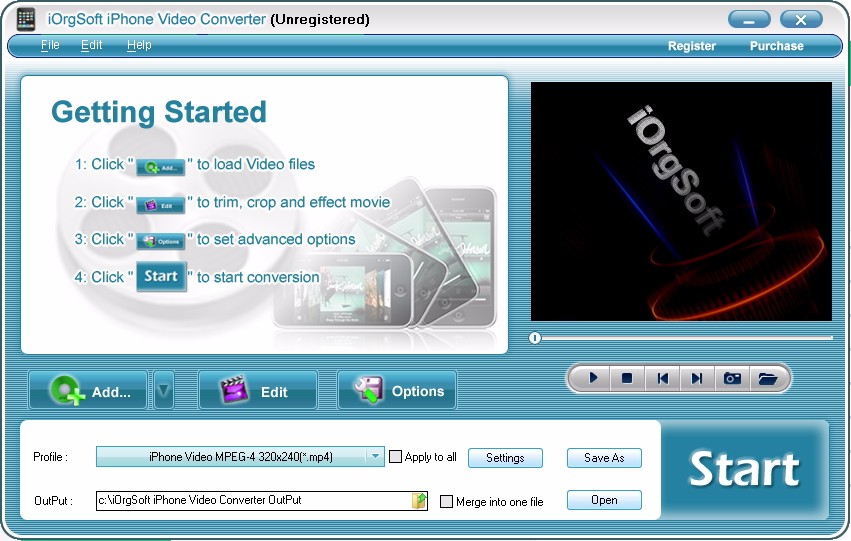Click the play button under the preview

pyautogui.click(x=593, y=378)
